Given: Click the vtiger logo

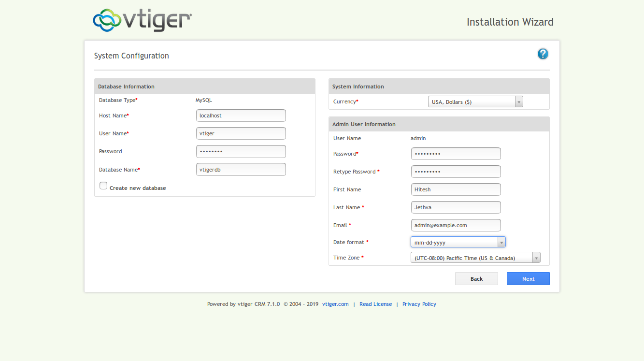Looking at the screenshot, I should point(143,20).
